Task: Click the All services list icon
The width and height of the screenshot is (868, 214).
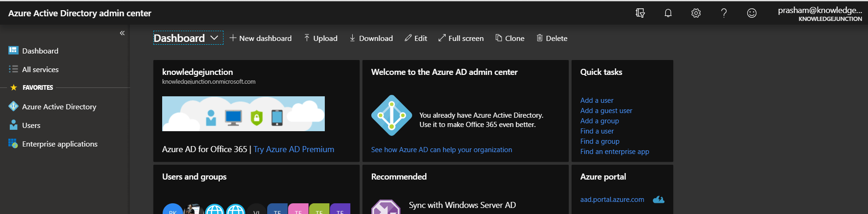Action: 13,69
